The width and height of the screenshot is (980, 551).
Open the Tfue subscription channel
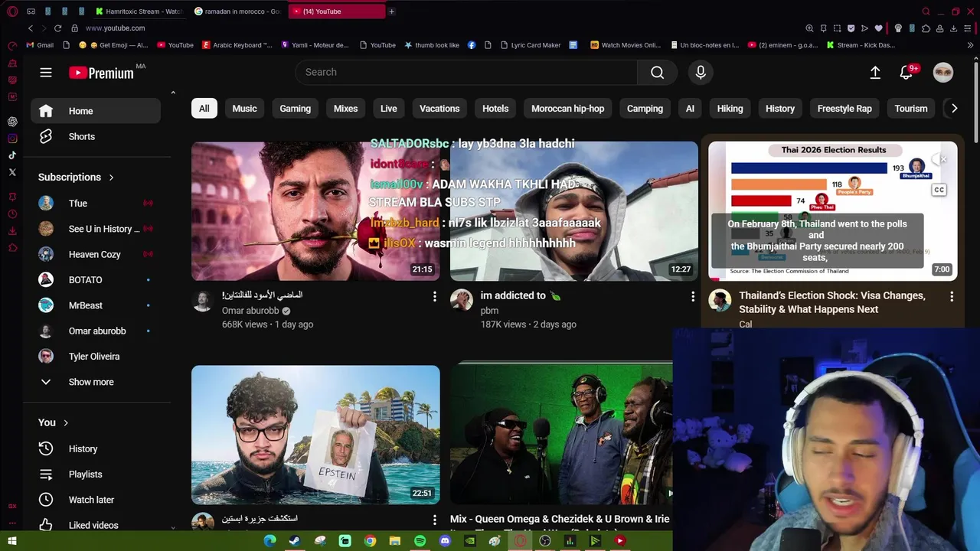96,203
